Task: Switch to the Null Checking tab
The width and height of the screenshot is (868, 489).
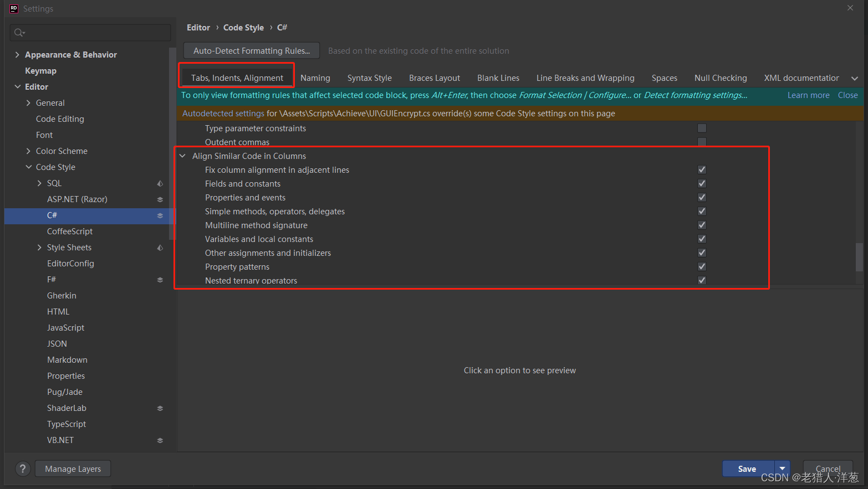Action: click(x=721, y=78)
